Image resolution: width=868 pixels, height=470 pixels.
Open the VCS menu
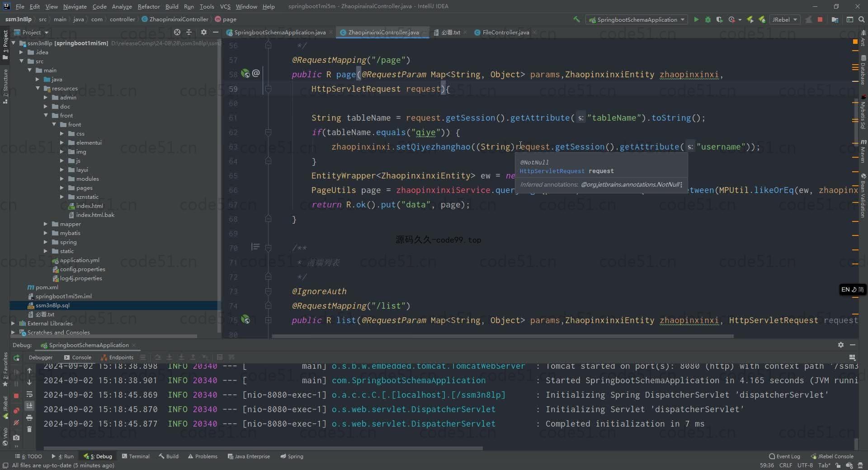tap(225, 6)
